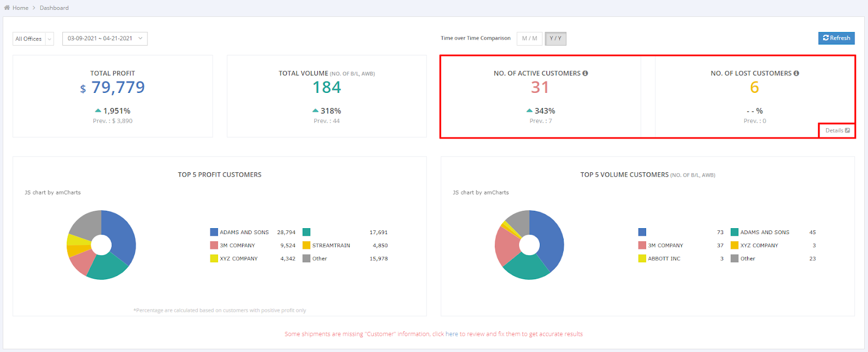This screenshot has width=868, height=352.
Task: Click info icon beside Active Customers
Action: pos(585,73)
